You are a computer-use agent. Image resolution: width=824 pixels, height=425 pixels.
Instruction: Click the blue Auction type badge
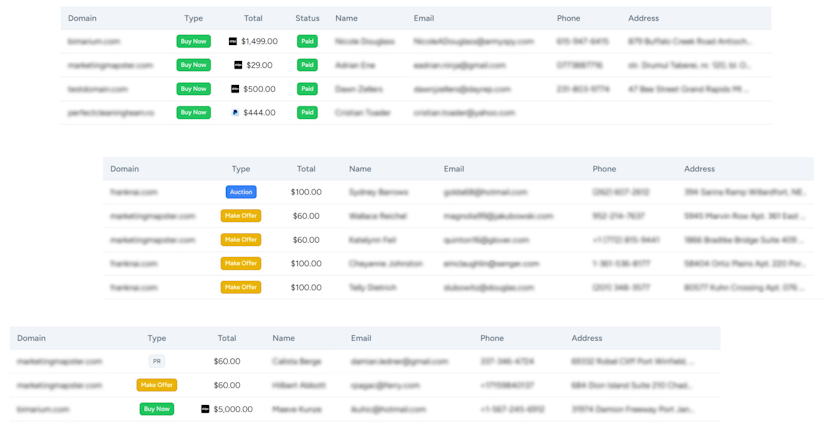241,192
